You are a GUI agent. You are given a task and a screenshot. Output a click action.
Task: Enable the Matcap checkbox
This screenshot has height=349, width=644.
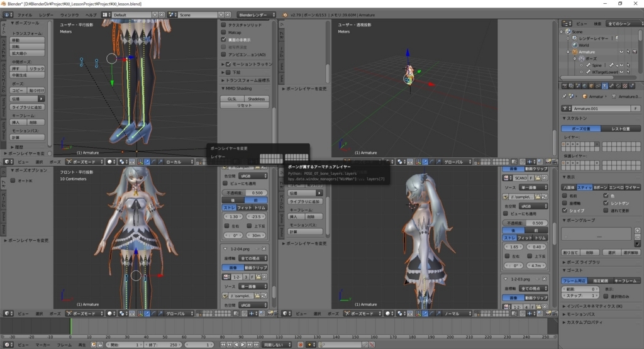tap(224, 32)
